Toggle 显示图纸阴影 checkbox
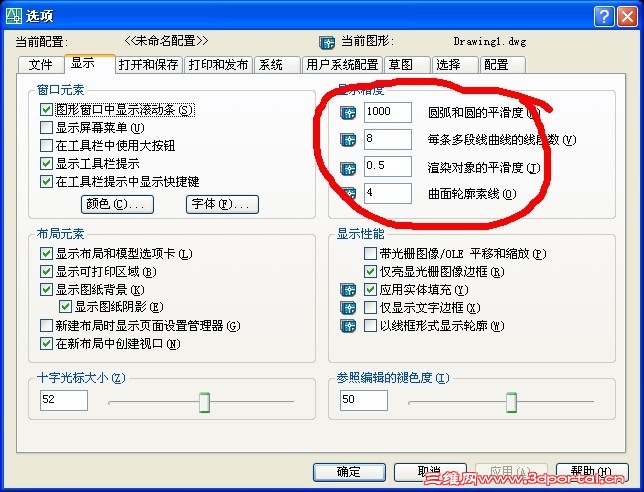 point(65,307)
